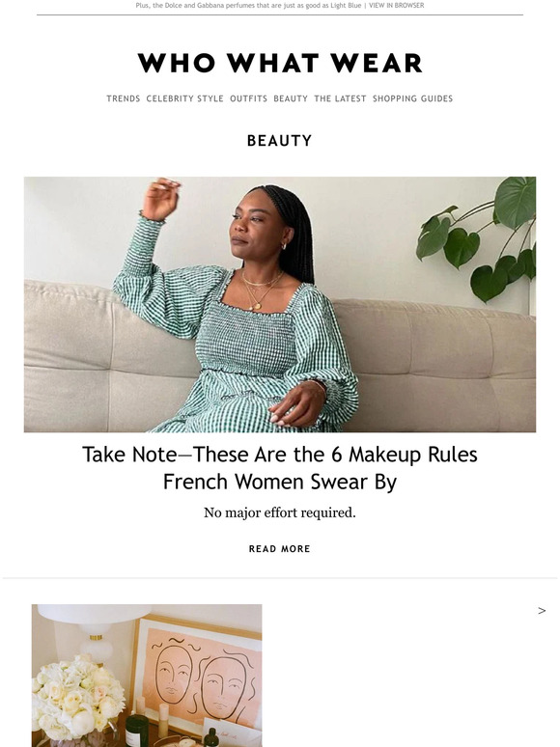Open the Beauty navigation link
560x747 pixels.
[x=291, y=98]
